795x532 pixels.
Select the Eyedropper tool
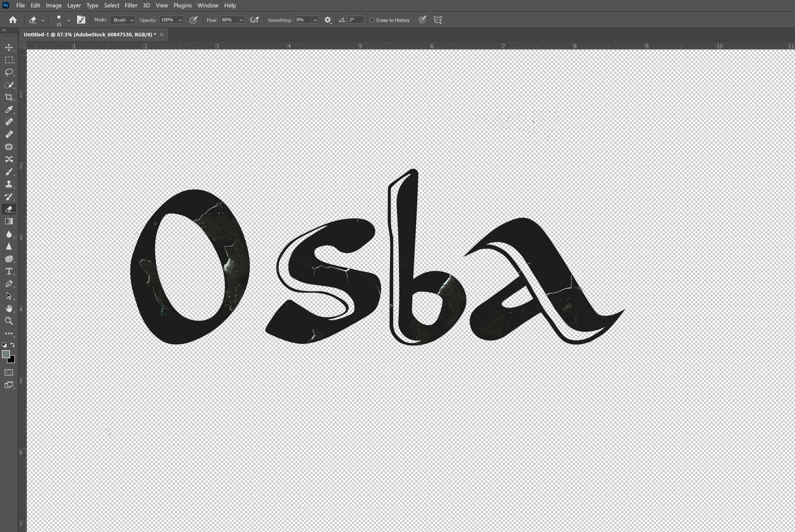point(9,110)
